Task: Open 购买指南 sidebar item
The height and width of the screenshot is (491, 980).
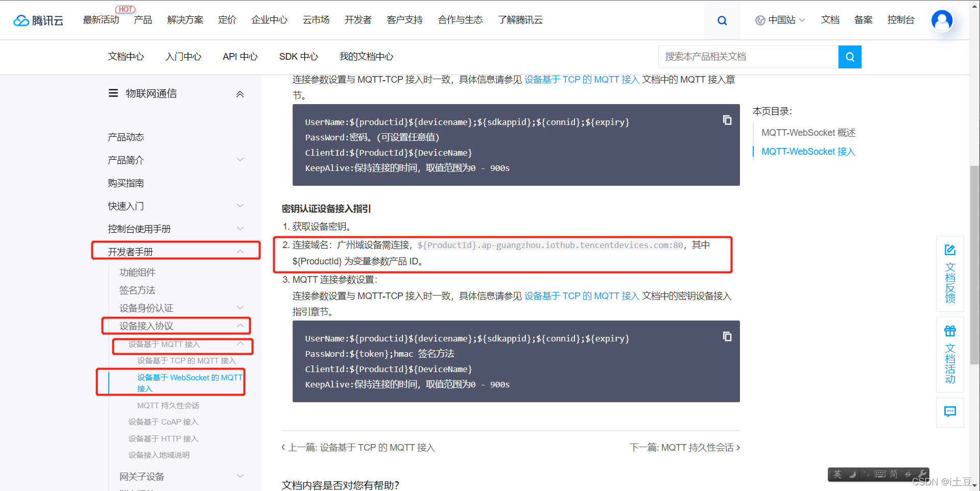Action: click(126, 183)
